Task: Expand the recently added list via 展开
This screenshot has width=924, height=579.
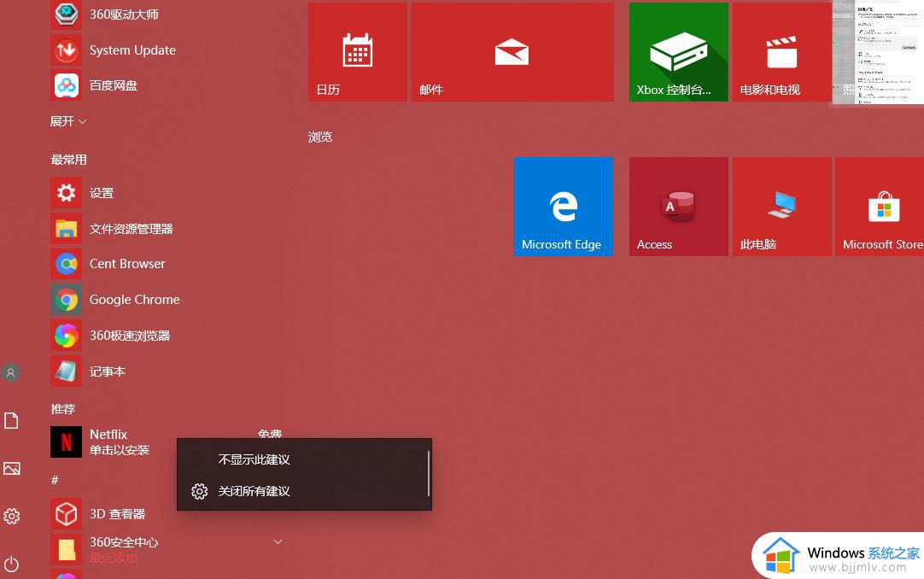Action: [x=67, y=121]
